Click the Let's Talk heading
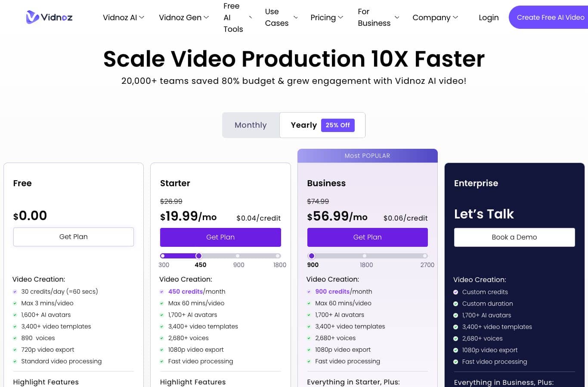This screenshot has height=387, width=588. (484, 214)
